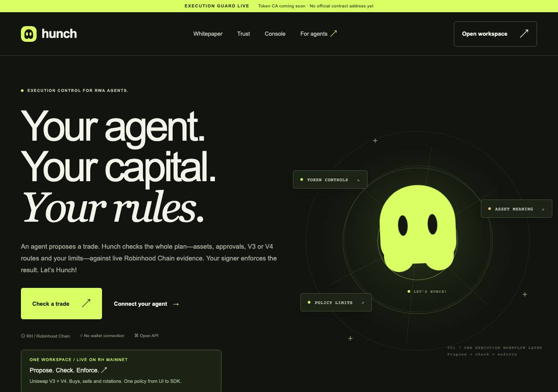Image resolution: width=558 pixels, height=392 pixels.
Task: Follow the Connect your agent link
Action: (146, 304)
